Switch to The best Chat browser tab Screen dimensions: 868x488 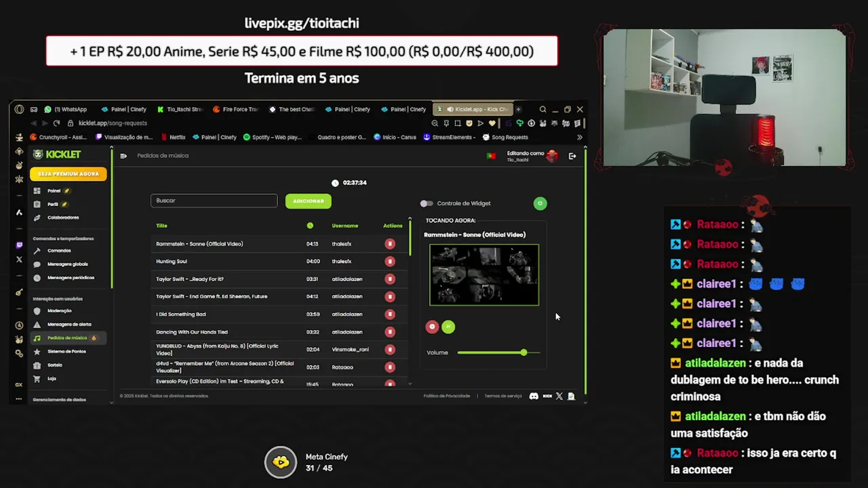pos(292,109)
